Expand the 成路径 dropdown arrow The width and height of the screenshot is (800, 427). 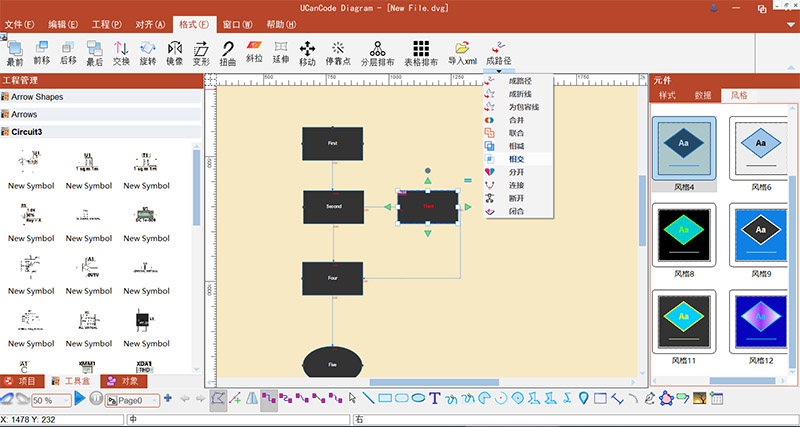coord(498,69)
